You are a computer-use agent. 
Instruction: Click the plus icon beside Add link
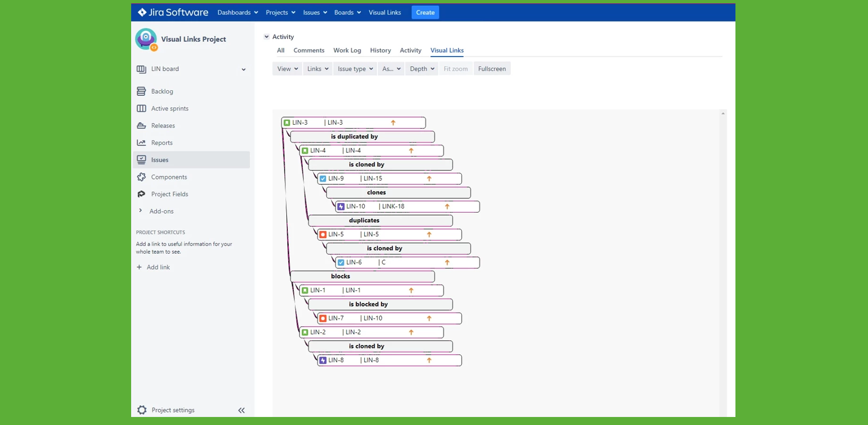click(x=139, y=267)
